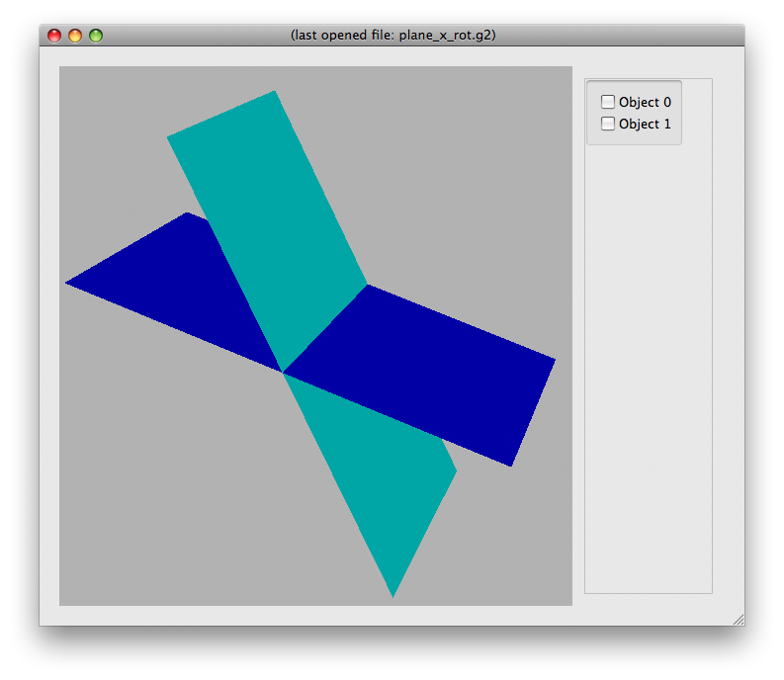Close the window with the red button
The height and width of the screenshot is (680, 784).
[54, 36]
